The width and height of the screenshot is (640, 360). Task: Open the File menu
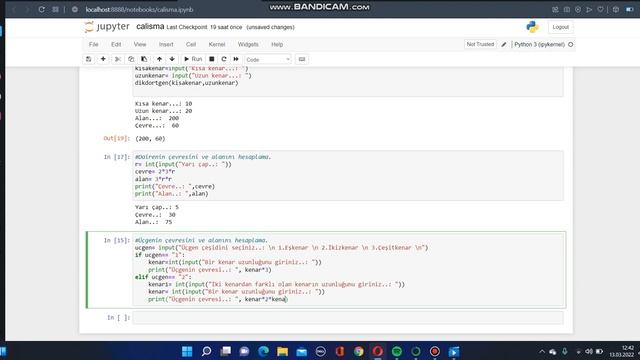(x=93, y=44)
